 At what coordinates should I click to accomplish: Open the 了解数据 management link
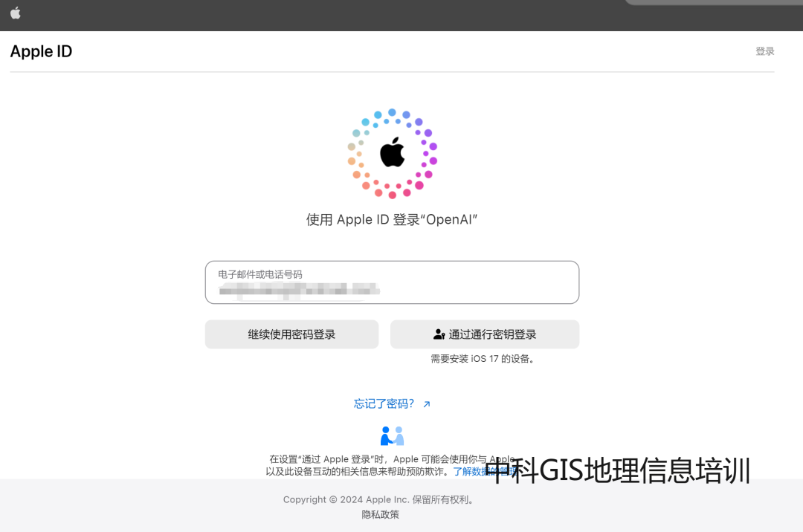(485, 471)
